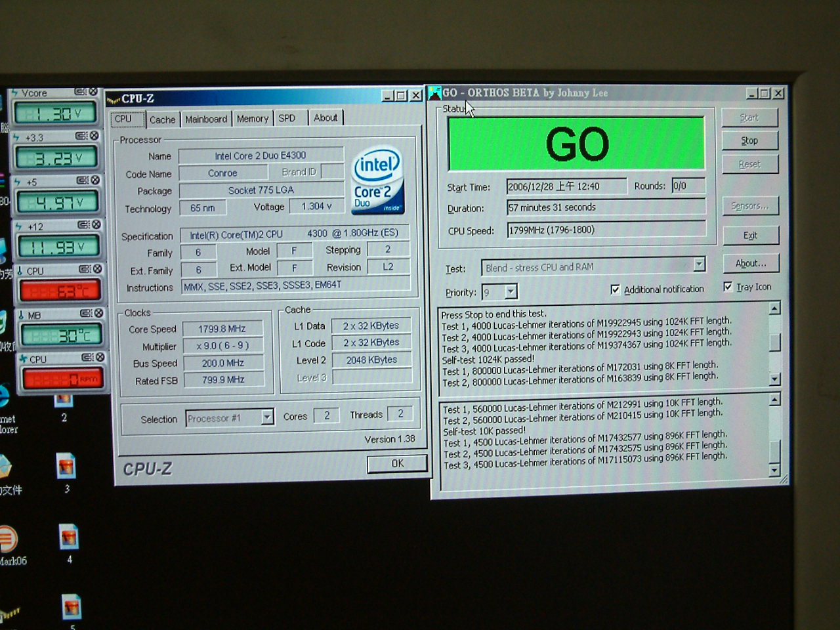The height and width of the screenshot is (630, 840).
Task: Toggle the Tray Icon checkbox
Action: point(728,287)
